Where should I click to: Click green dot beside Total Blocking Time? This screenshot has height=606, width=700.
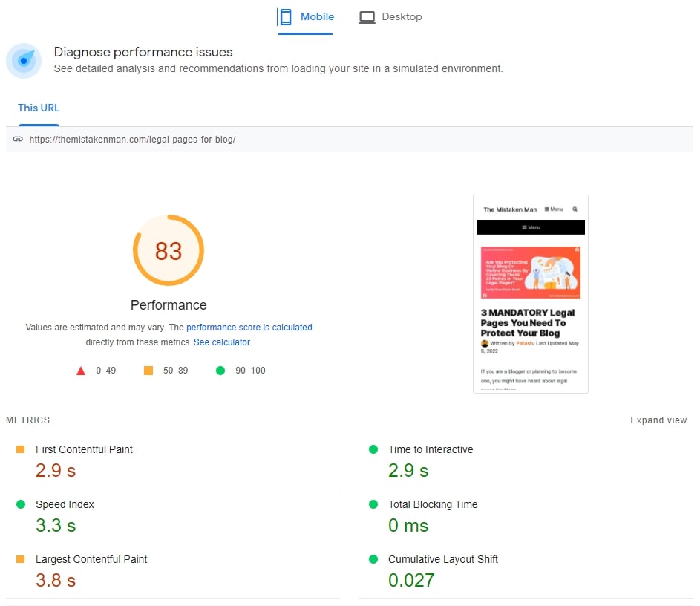pyautogui.click(x=373, y=504)
